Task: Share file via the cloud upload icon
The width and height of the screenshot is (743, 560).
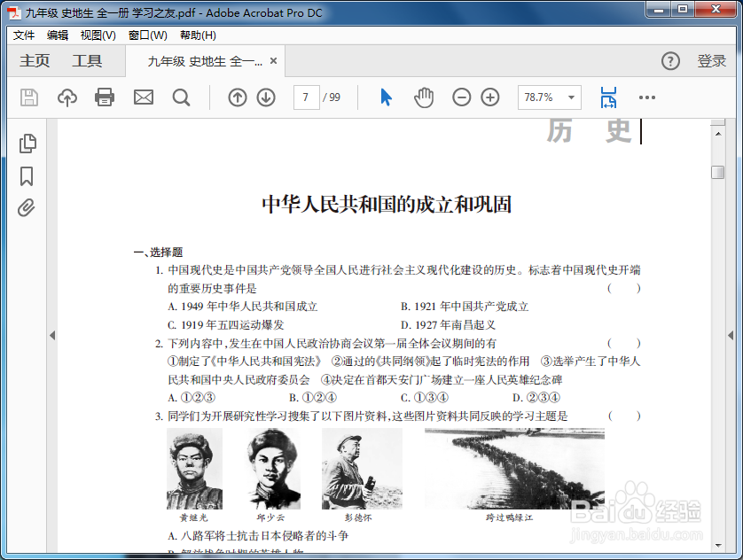Action: click(65, 97)
